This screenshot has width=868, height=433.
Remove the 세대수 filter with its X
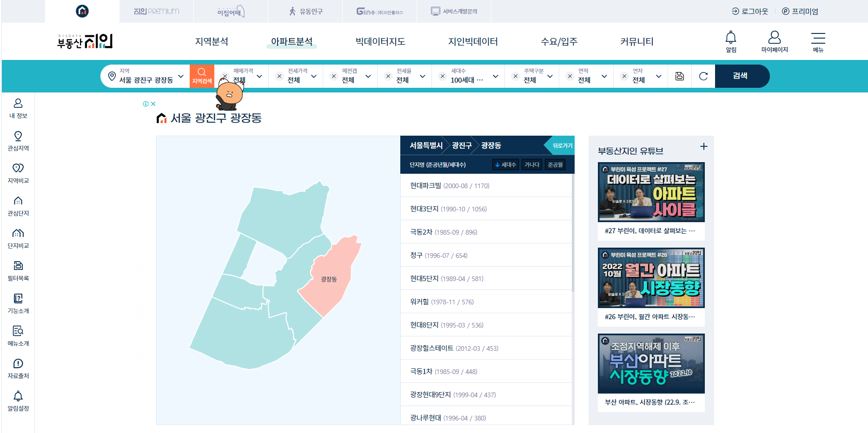coord(442,76)
